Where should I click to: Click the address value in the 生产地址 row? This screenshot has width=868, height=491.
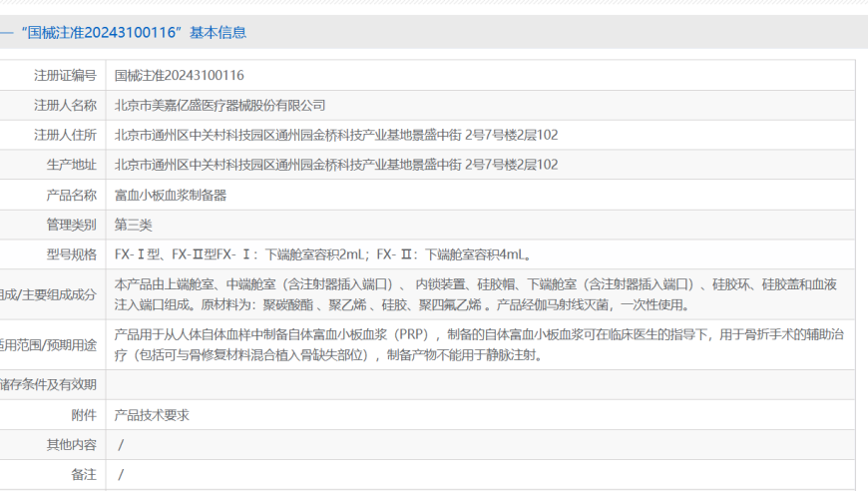pyautogui.click(x=336, y=165)
